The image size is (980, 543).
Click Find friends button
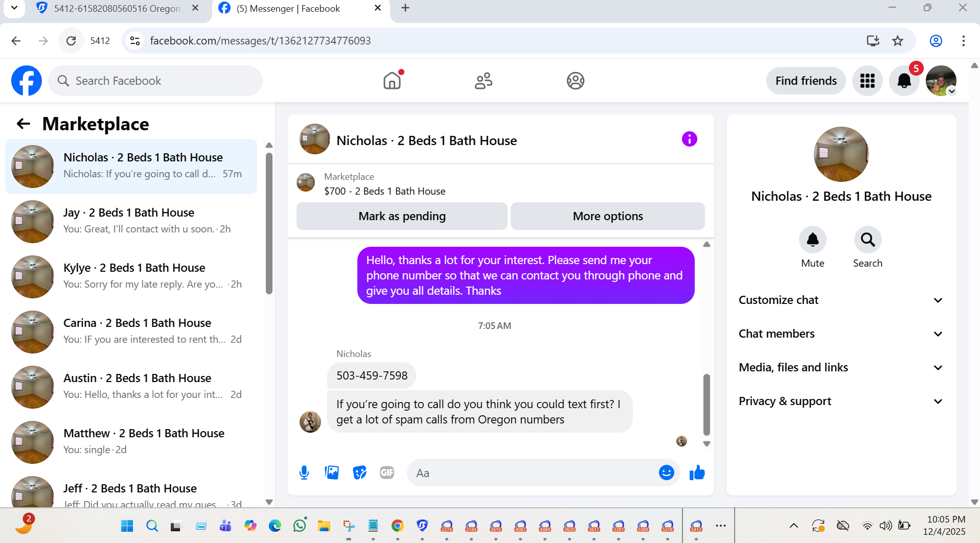coord(806,81)
